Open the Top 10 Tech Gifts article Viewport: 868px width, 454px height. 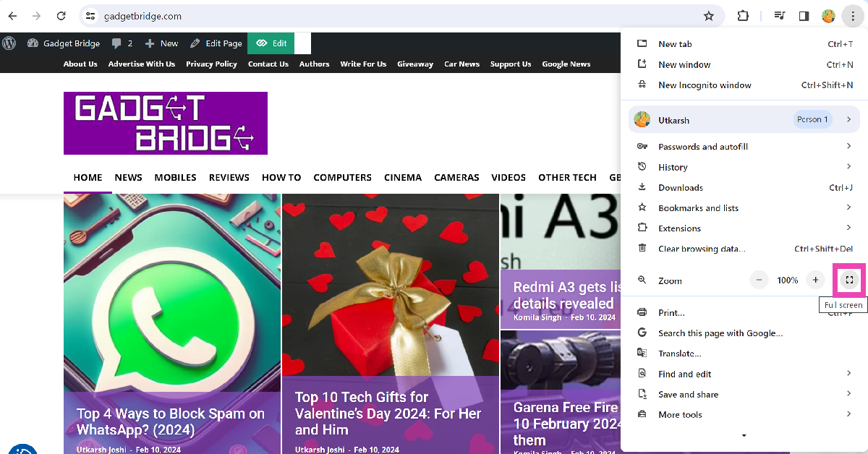[x=388, y=413]
